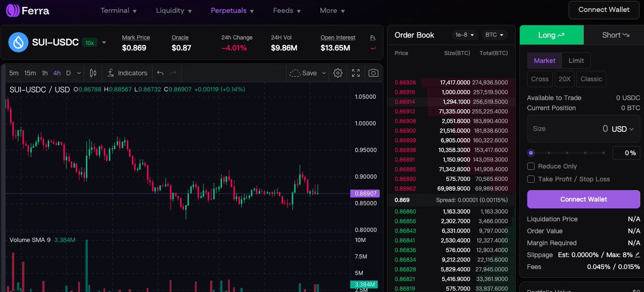Switch to the Short tab

[x=615, y=35]
